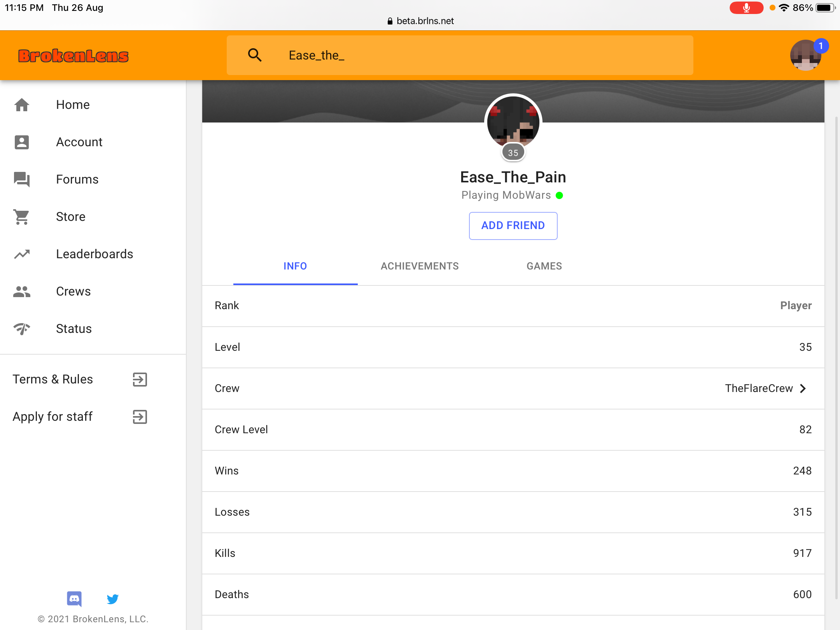Open TheFlareCrew crew link

[759, 388]
